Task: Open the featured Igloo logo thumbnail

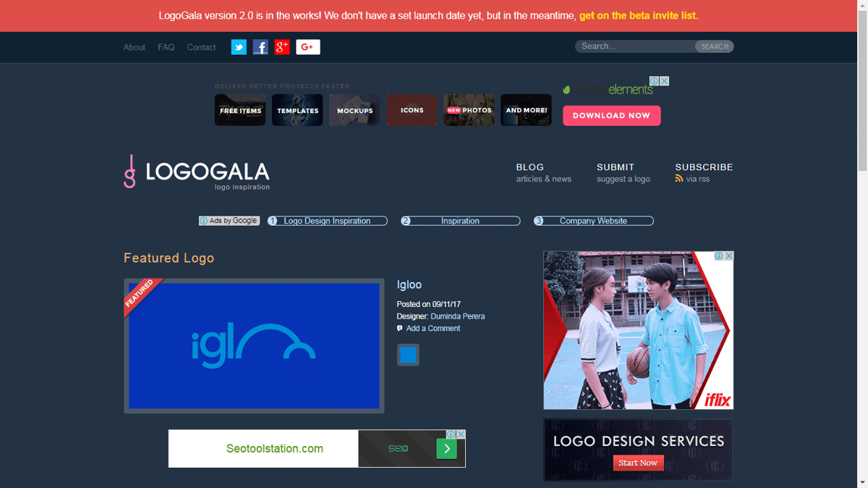Action: point(254,346)
